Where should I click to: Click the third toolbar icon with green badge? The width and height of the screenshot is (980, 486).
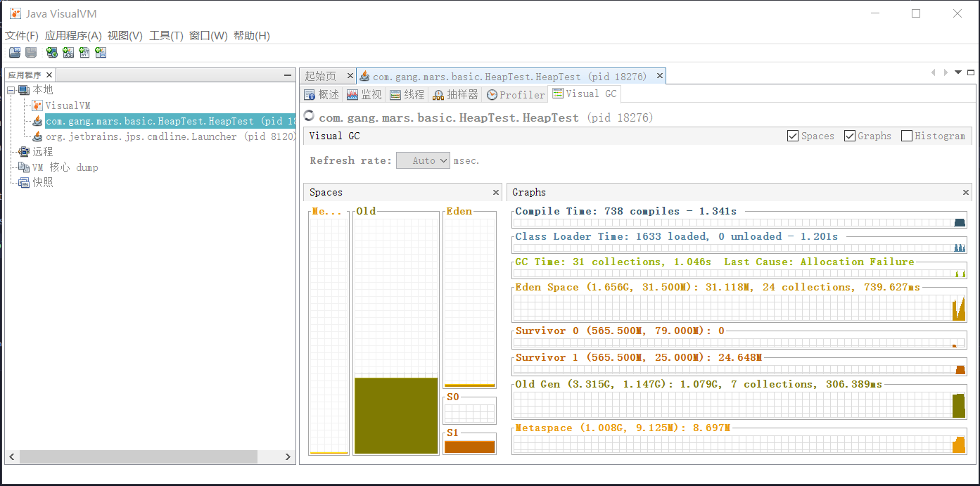tap(51, 53)
